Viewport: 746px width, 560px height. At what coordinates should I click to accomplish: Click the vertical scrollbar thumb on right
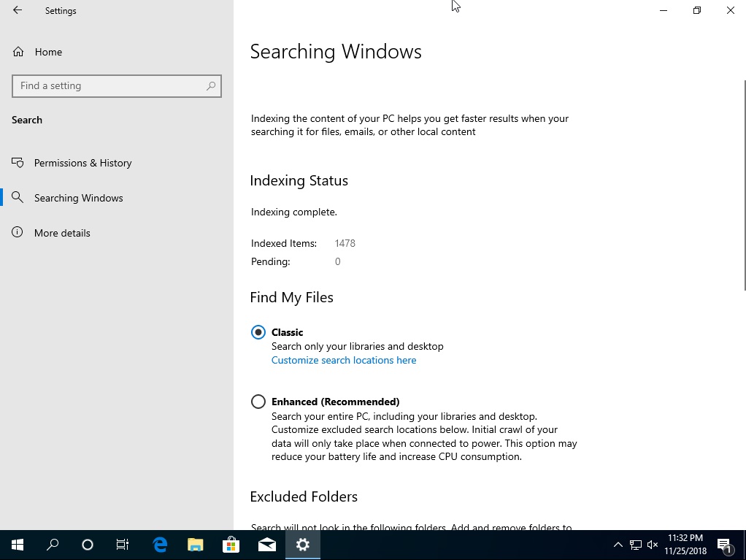tap(745, 185)
